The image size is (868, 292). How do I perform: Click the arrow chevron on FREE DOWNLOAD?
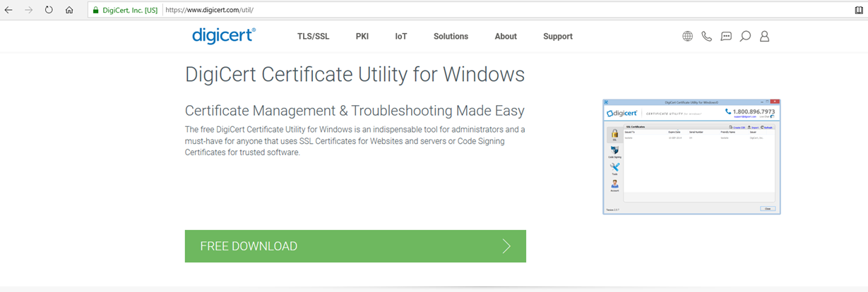506,246
